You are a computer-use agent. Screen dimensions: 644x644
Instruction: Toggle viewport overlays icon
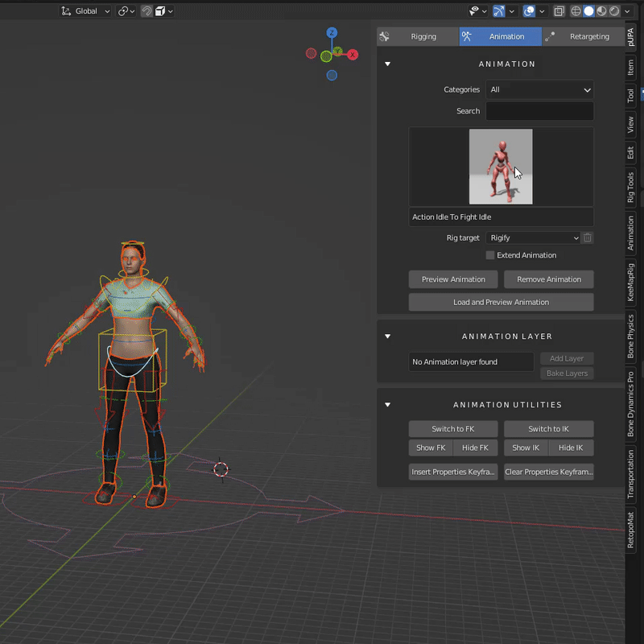pos(529,11)
